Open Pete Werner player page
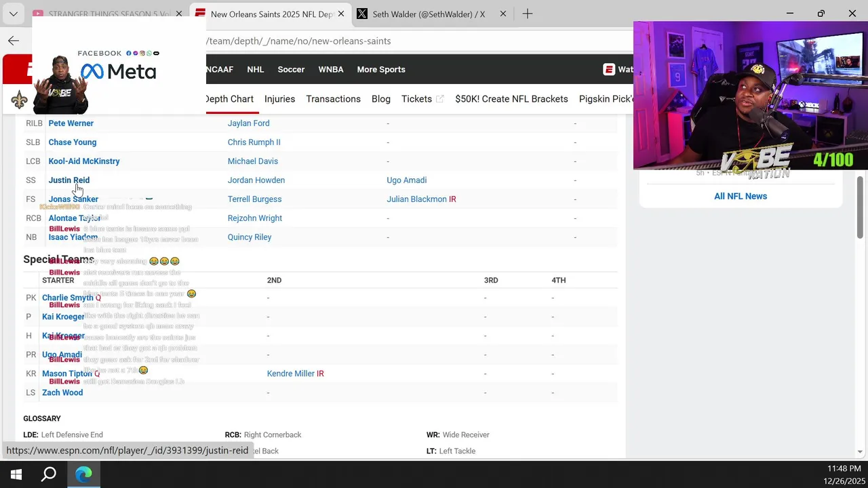This screenshot has height=488, width=868. (x=71, y=123)
